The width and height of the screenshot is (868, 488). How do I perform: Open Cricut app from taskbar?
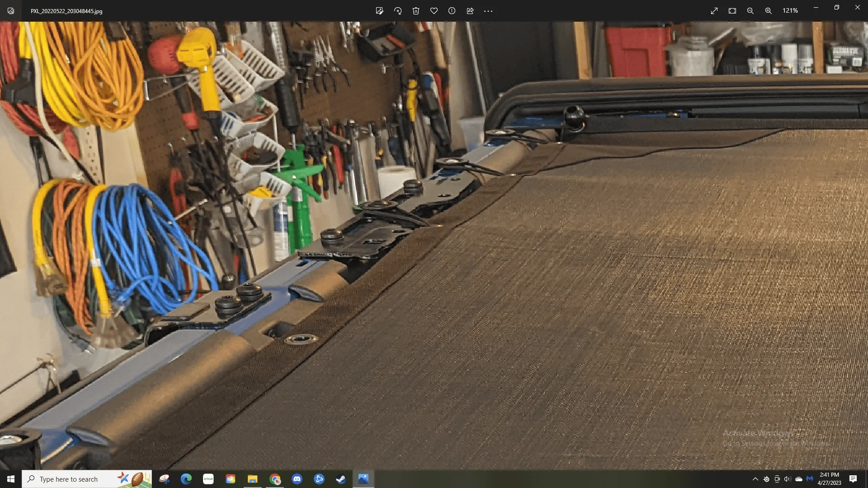coord(208,479)
